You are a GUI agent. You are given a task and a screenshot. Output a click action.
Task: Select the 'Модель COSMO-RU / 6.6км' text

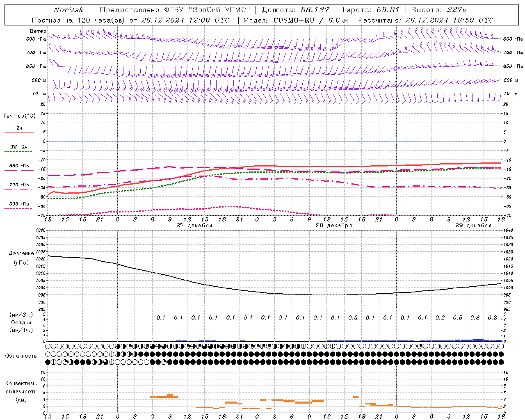[295, 20]
